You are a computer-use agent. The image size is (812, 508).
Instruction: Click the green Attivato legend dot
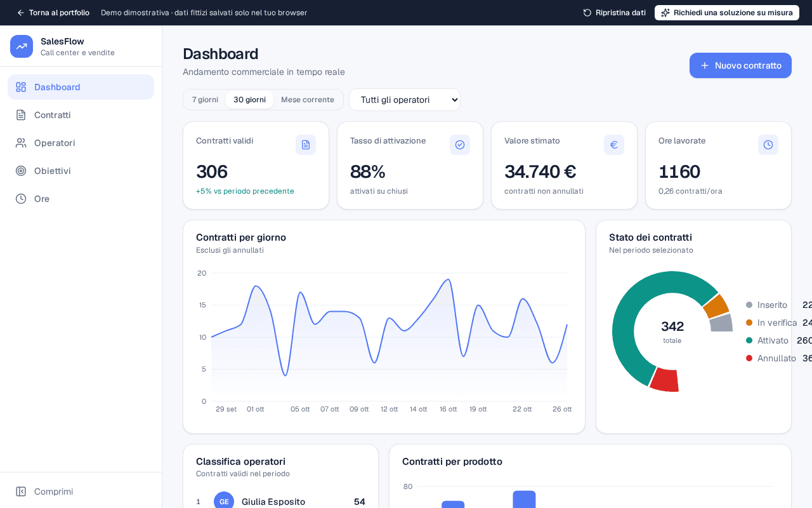point(749,340)
